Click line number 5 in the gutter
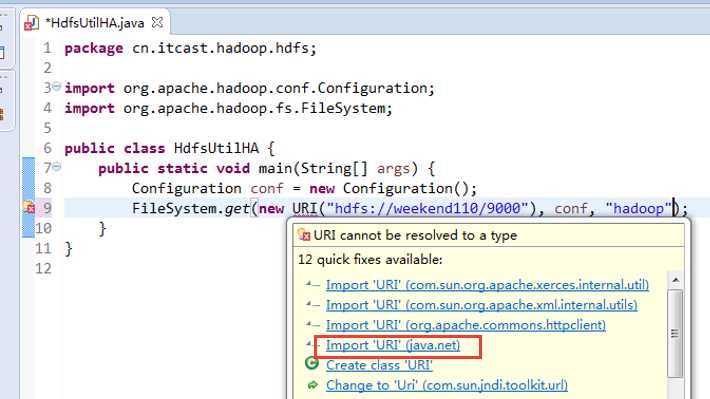Image resolution: width=710 pixels, height=399 pixels. 47,128
